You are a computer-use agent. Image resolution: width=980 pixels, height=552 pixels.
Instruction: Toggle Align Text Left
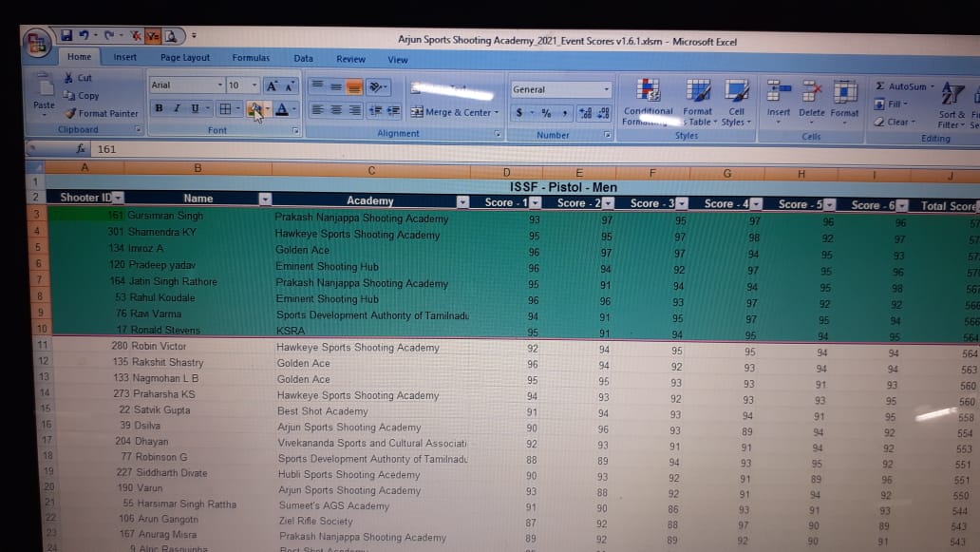click(x=317, y=110)
